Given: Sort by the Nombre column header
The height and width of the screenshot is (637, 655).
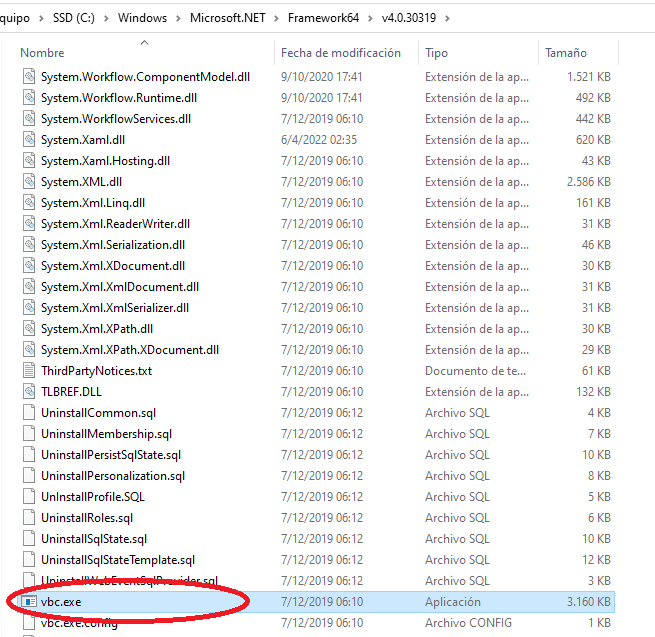Looking at the screenshot, I should click(x=42, y=53).
